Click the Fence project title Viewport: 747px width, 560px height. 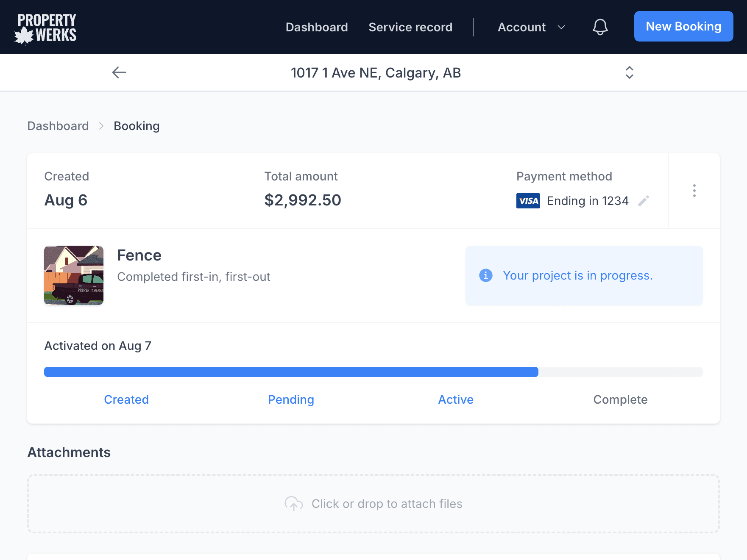[x=139, y=255]
